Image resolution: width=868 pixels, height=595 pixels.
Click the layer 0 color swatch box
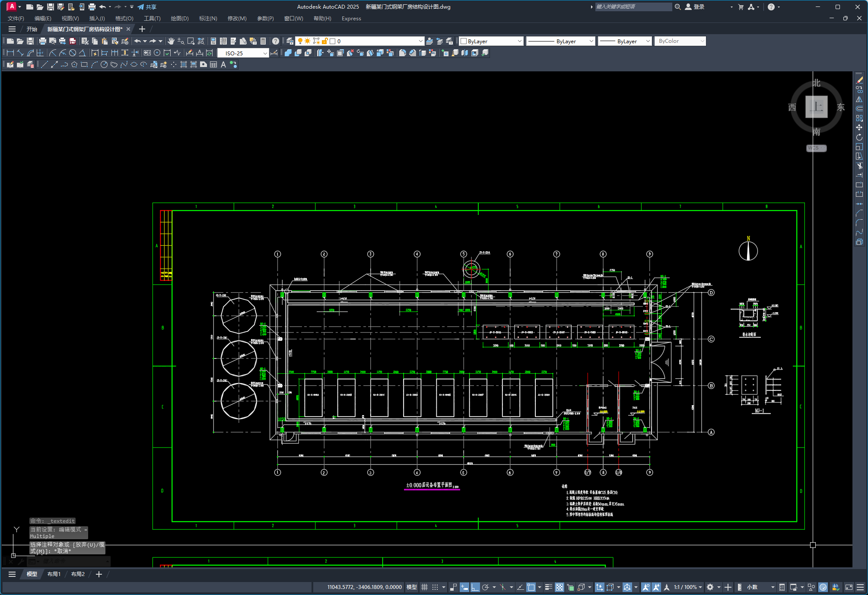[333, 41]
